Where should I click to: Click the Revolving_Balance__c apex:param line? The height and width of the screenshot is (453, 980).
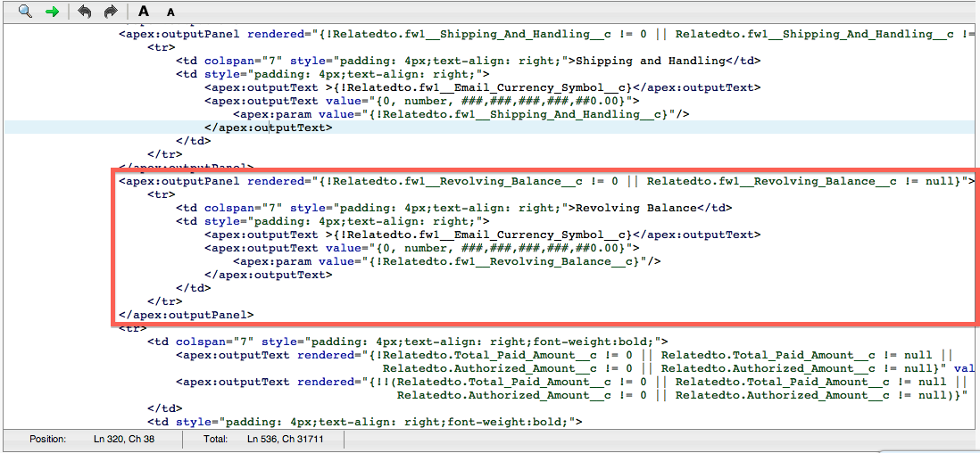tap(447, 262)
